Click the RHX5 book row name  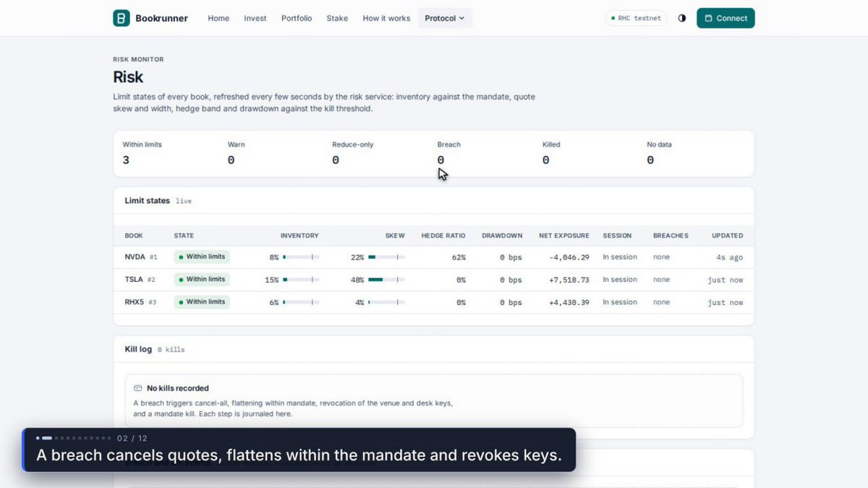135,301
